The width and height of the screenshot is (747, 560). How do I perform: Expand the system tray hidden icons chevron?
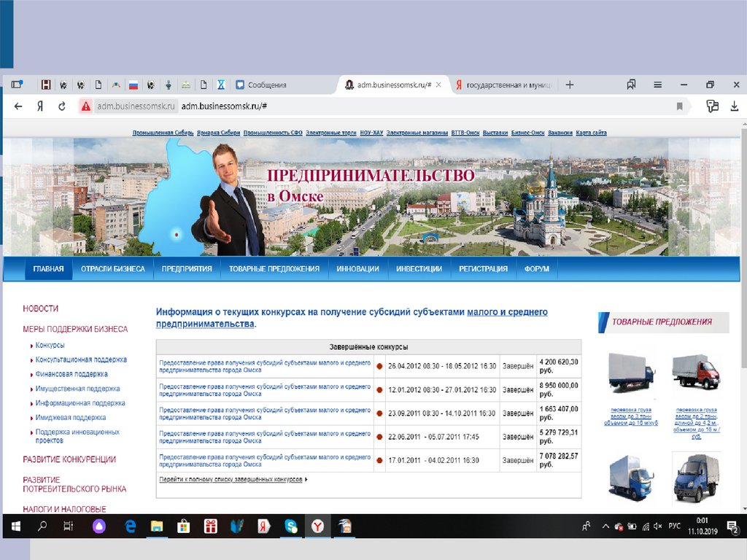pyautogui.click(x=605, y=526)
